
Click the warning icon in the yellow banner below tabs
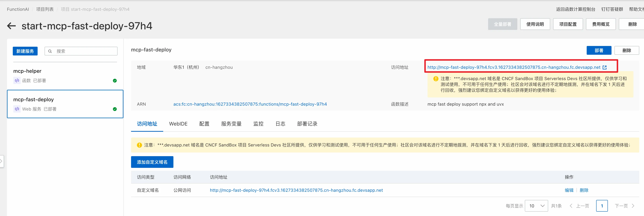(x=139, y=145)
